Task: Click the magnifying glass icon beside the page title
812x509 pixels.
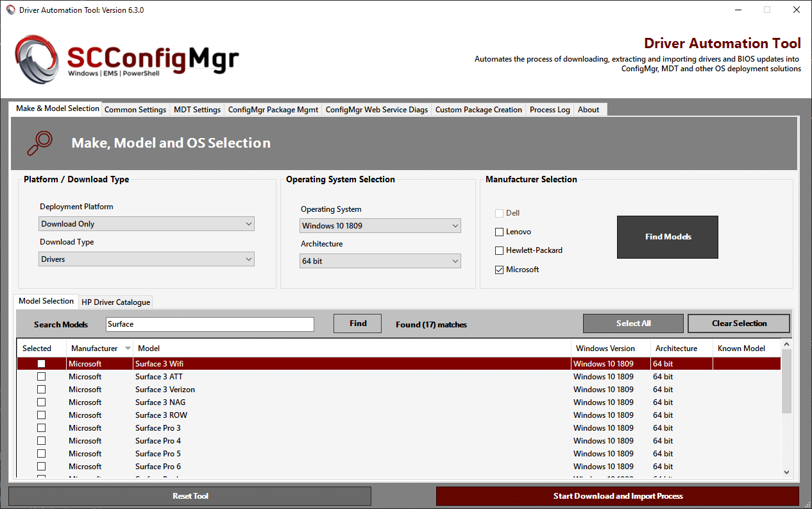Action: pyautogui.click(x=40, y=142)
